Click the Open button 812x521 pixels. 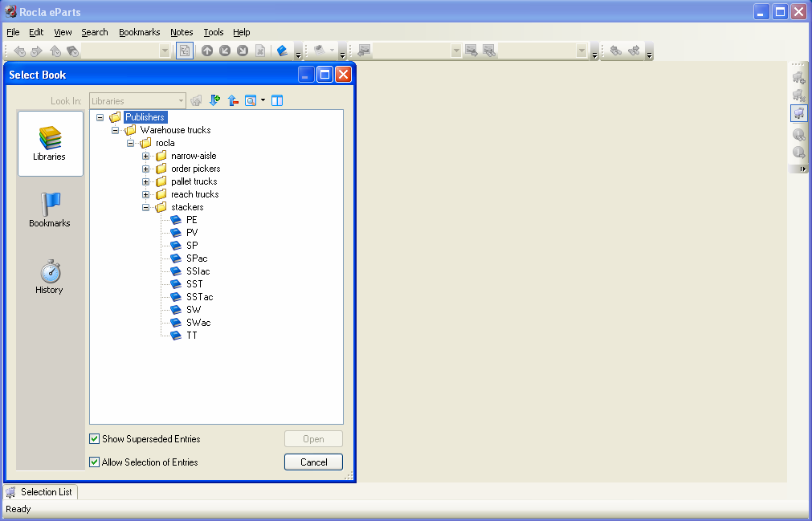[313, 439]
